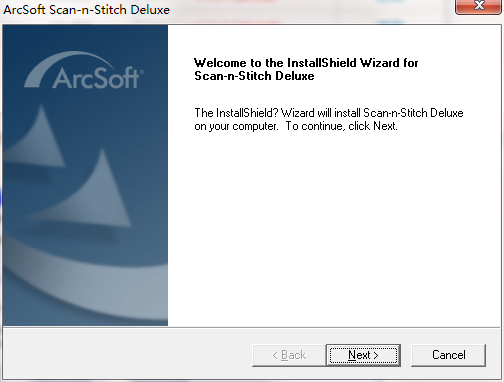Image resolution: width=504 pixels, height=382 pixels.
Task: Click the large lower sail triangle graphic
Action: (x=90, y=192)
